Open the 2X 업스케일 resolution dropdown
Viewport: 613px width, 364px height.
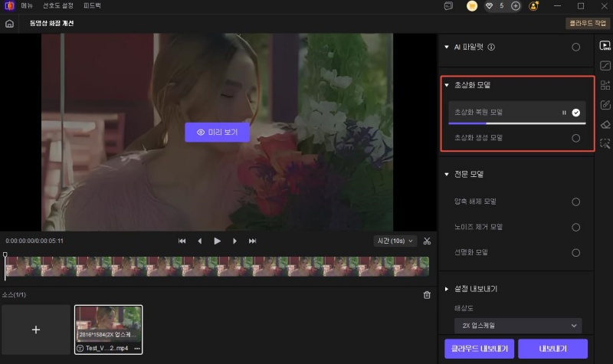tap(517, 326)
